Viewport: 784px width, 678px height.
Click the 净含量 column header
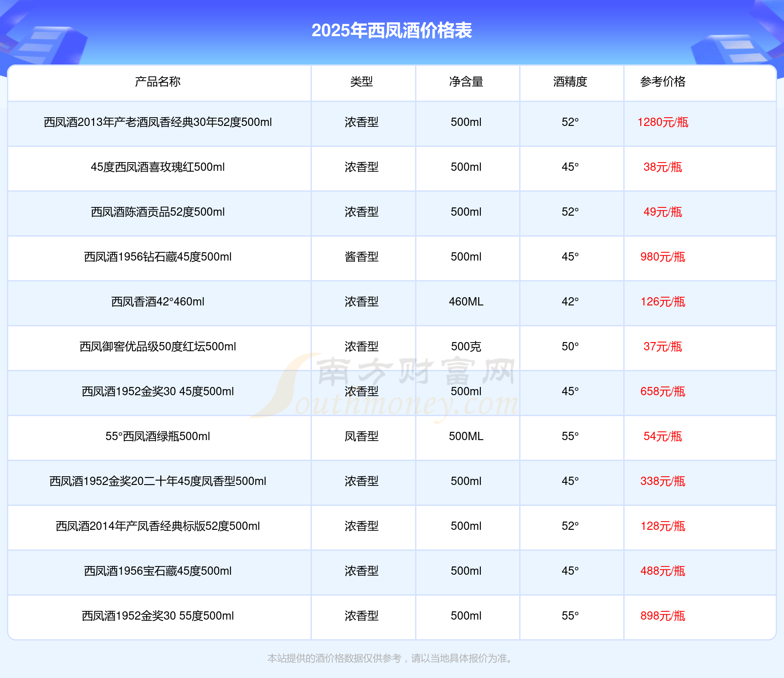coord(466,81)
